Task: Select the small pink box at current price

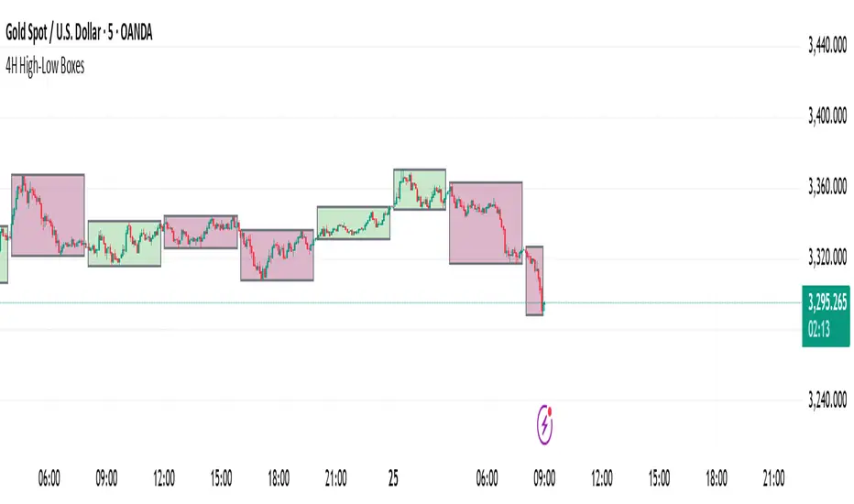Action: [x=534, y=280]
